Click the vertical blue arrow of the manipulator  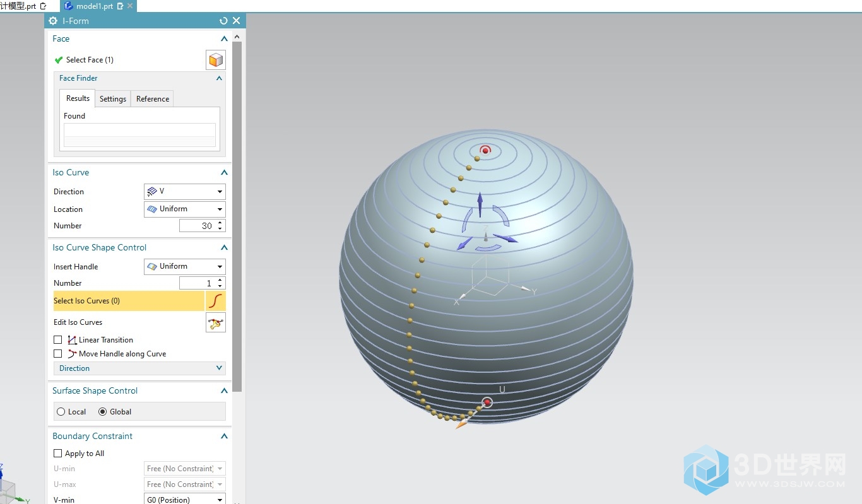(480, 205)
